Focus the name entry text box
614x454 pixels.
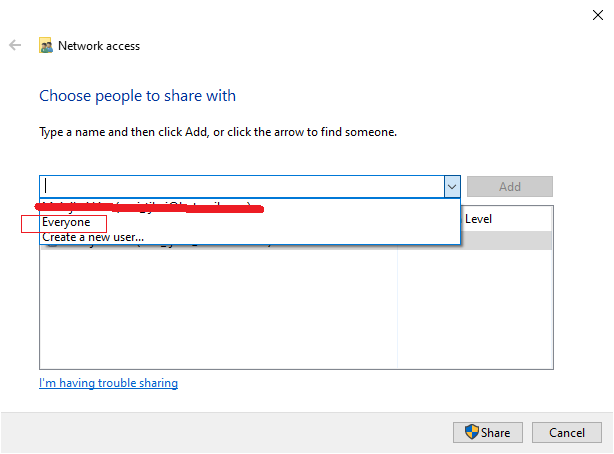tap(242, 186)
